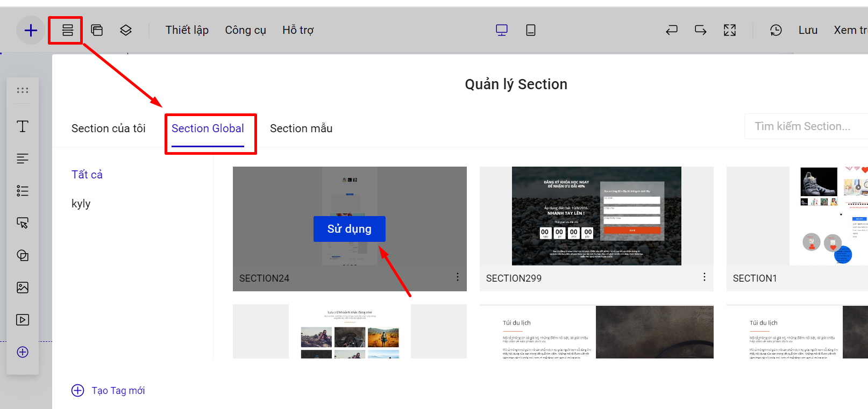Screen dimensions: 868x409
Task: Open the Thiết lập menu
Action: [187, 31]
